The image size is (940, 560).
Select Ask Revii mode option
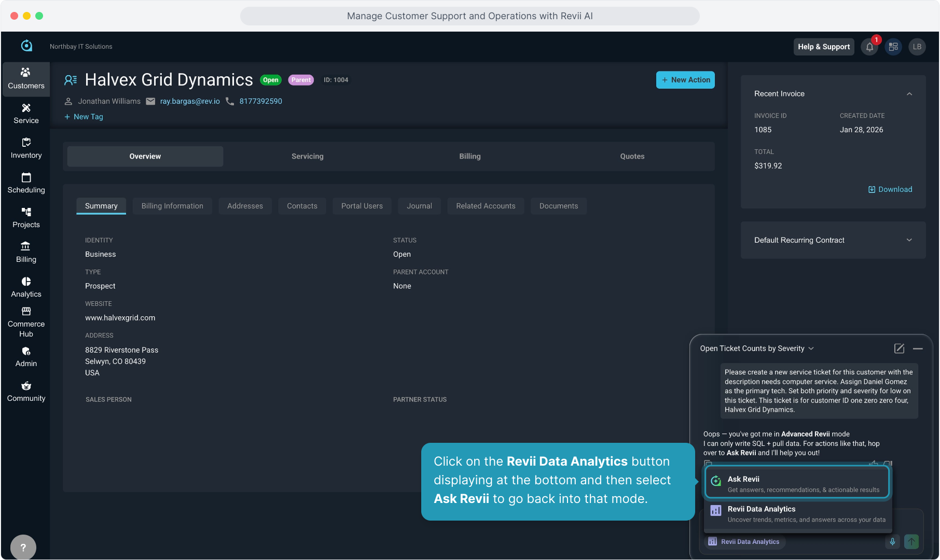coord(797,484)
